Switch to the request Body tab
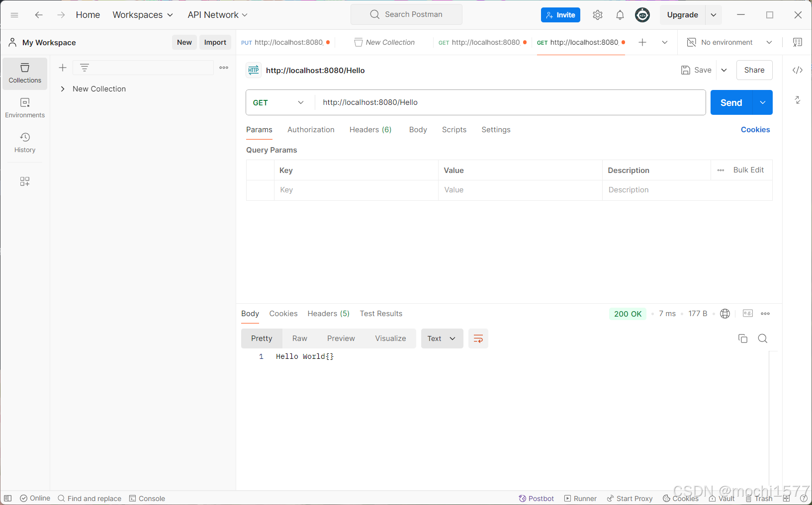Screen dimensions: 812x505 [x=418, y=130]
